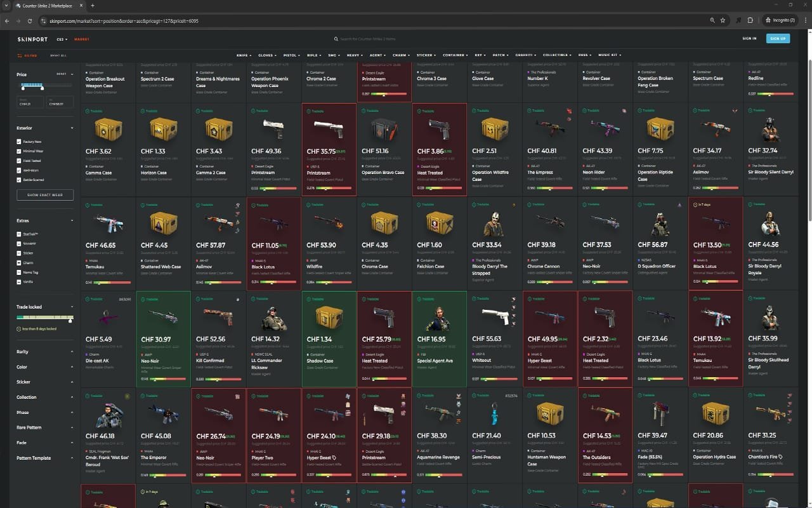812x508 pixels.
Task: Expand the Pattern Template filter section
Action: click(44, 458)
